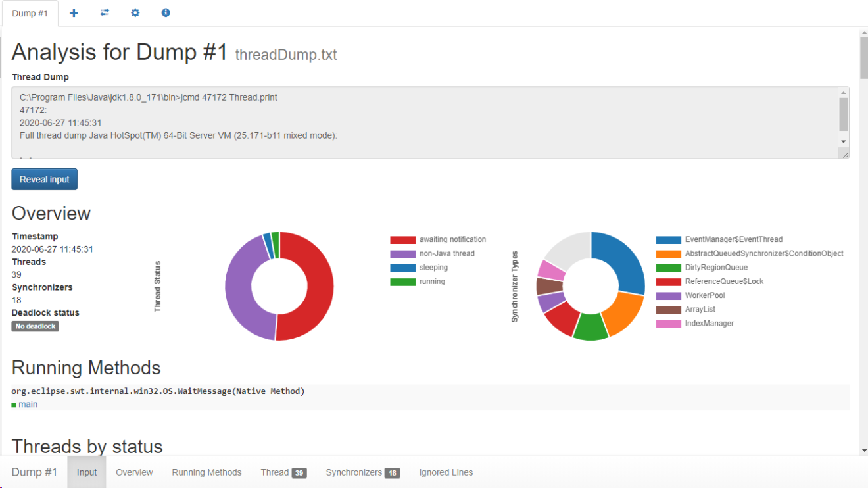Click the threadDump.txt file name text
This screenshot has height=488, width=868.
coord(286,55)
